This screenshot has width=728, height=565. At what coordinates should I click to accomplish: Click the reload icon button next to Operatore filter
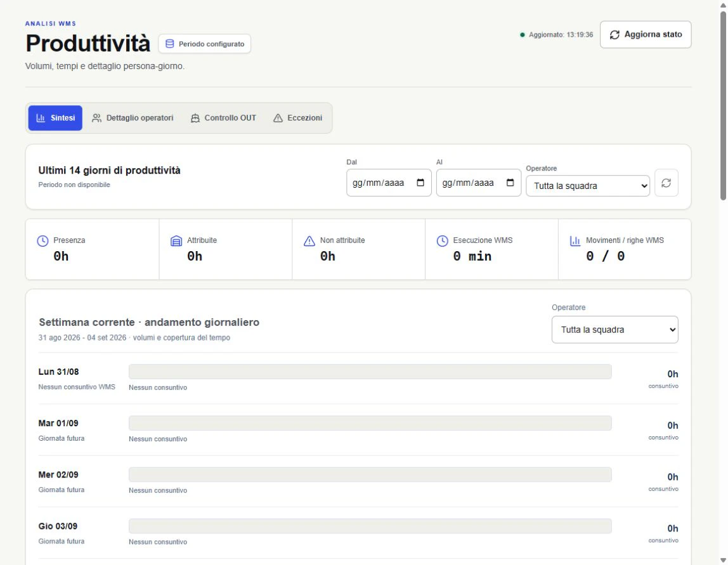coord(666,183)
